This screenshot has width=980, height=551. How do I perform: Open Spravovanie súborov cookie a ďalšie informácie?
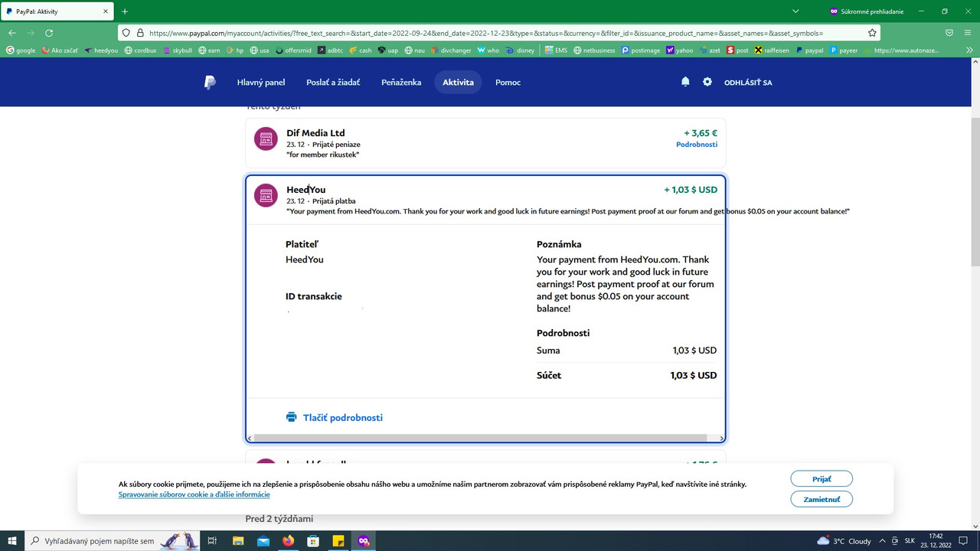[x=194, y=494]
